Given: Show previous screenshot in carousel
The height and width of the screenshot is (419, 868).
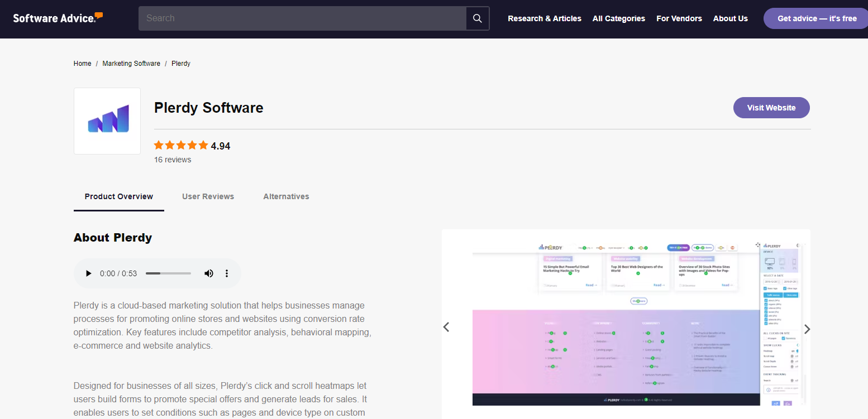Looking at the screenshot, I should click(446, 327).
